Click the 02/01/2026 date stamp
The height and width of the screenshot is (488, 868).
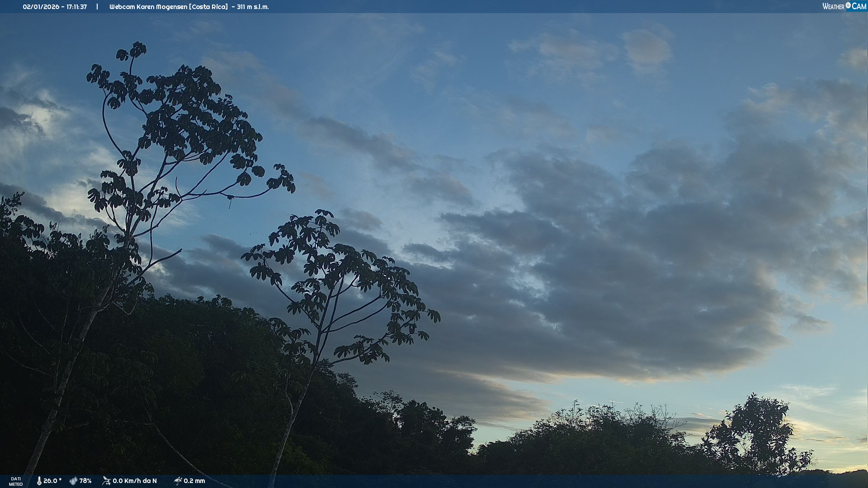(x=41, y=7)
